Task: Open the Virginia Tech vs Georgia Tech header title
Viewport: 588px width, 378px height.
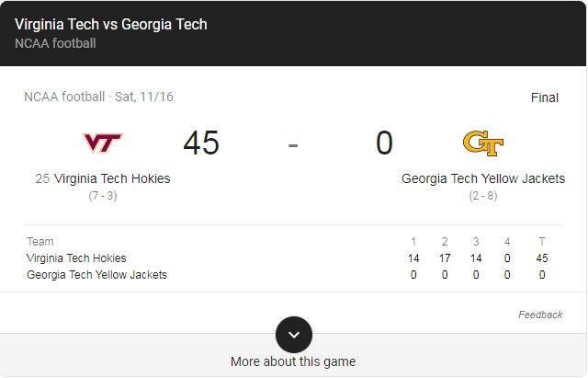Action: [x=111, y=25]
